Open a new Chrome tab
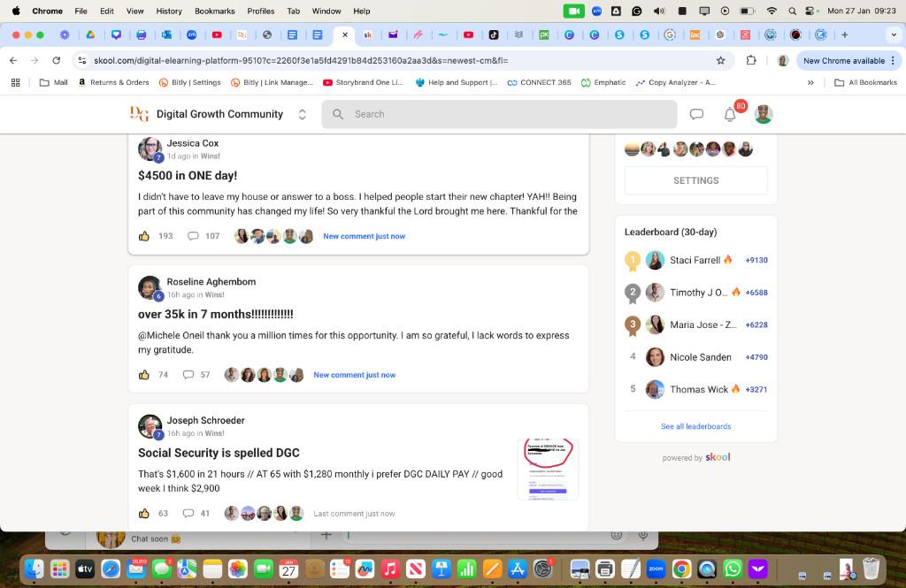 (x=845, y=34)
